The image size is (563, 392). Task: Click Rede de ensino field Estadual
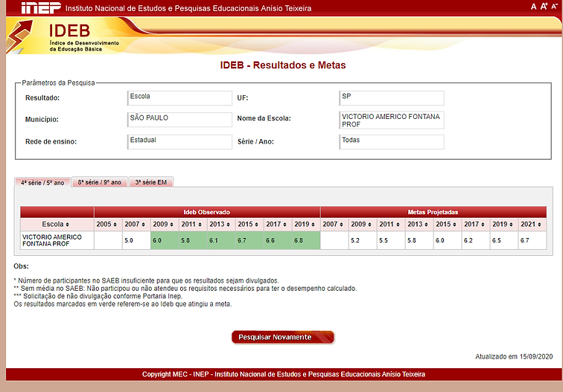[x=179, y=141]
